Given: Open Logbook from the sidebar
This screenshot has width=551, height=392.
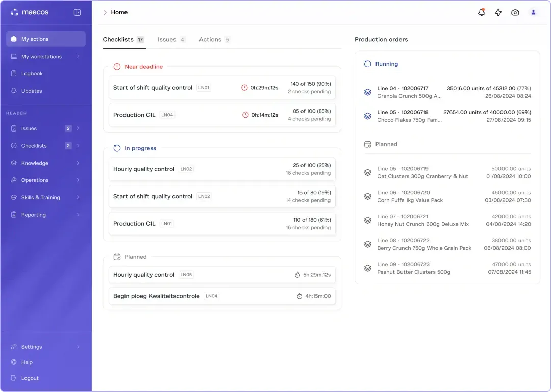Looking at the screenshot, I should 46,73.
